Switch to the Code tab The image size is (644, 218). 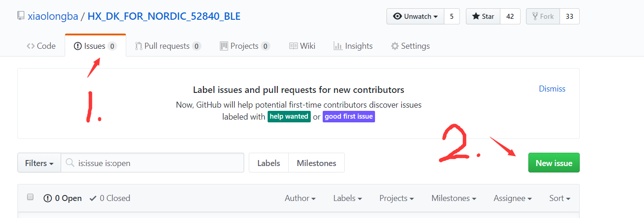point(41,46)
